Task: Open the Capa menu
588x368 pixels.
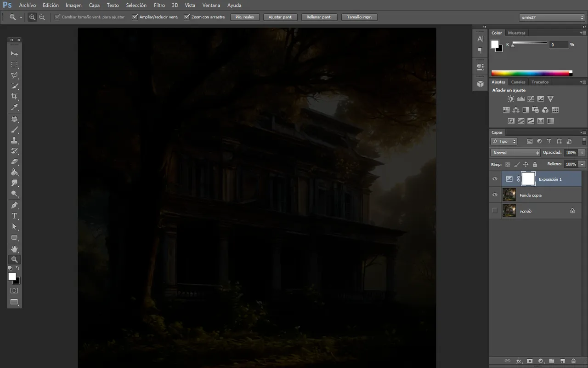Action: [94, 6]
